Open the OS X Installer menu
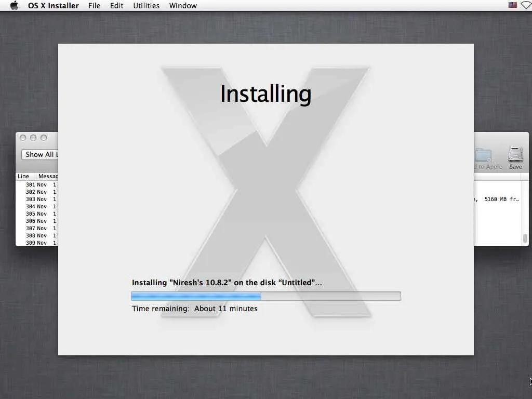Viewport: 532px width, 399px height. click(x=54, y=6)
